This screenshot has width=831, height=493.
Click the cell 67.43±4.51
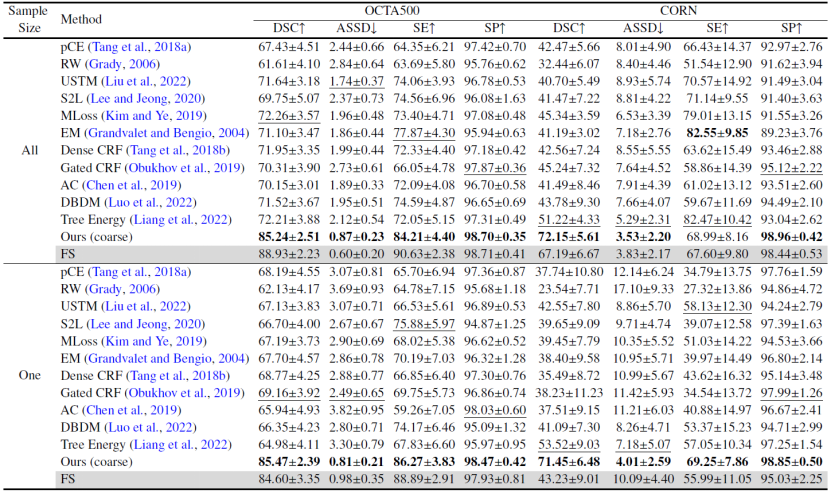click(289, 47)
